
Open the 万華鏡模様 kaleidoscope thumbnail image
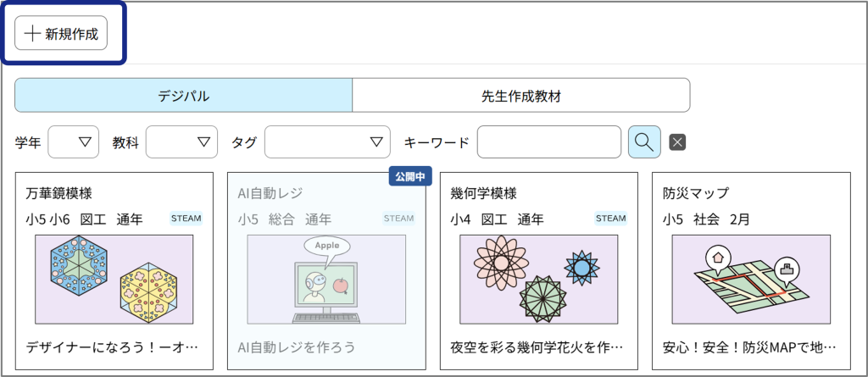click(114, 279)
